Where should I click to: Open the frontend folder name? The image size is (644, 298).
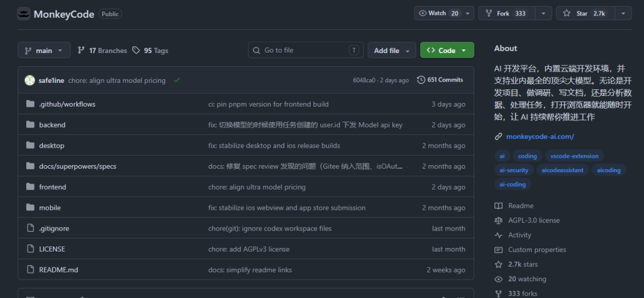52,187
